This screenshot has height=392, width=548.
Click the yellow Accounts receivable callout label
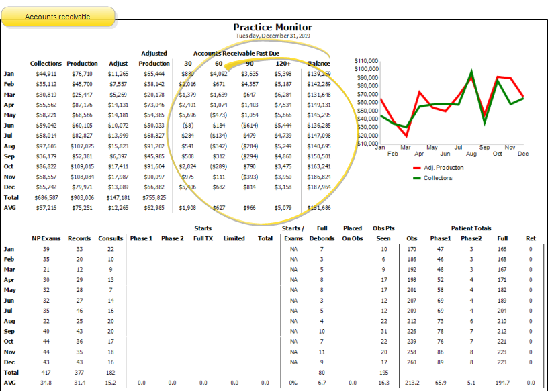pyautogui.click(x=58, y=16)
